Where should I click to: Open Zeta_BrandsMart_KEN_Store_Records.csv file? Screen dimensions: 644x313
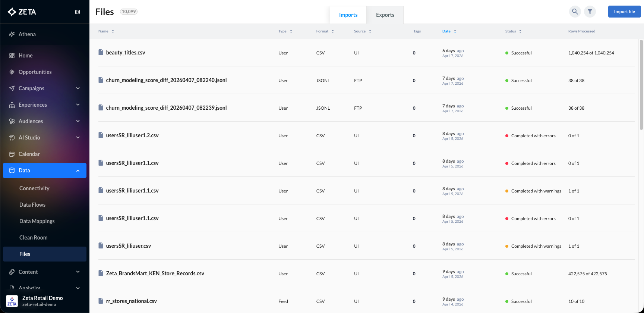155,273
